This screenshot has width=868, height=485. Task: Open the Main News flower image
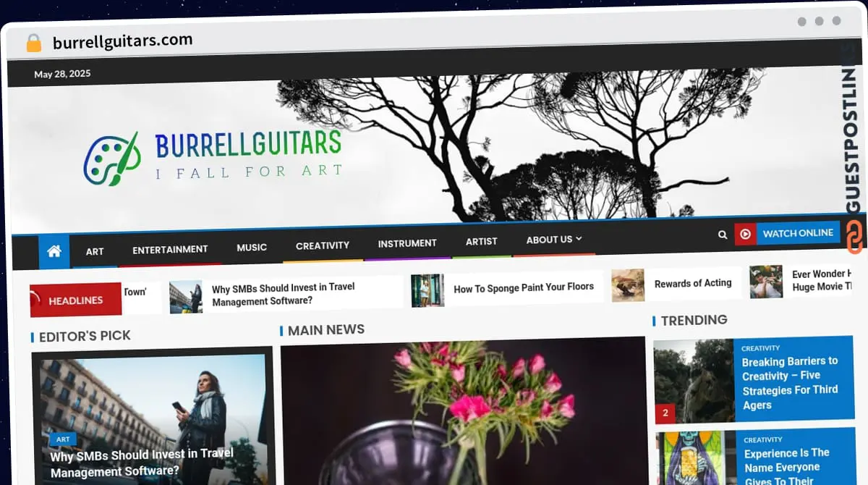point(463,413)
